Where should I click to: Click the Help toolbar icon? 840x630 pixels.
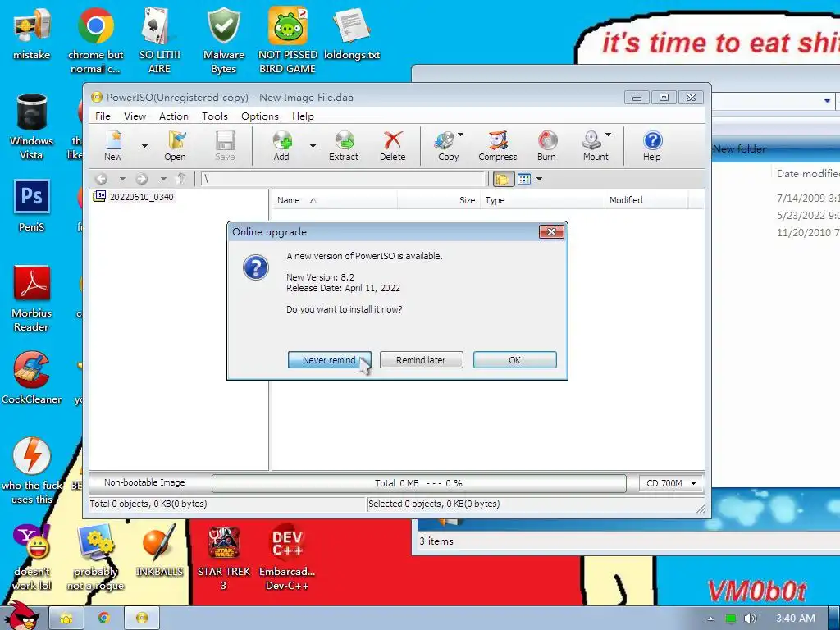[652, 145]
